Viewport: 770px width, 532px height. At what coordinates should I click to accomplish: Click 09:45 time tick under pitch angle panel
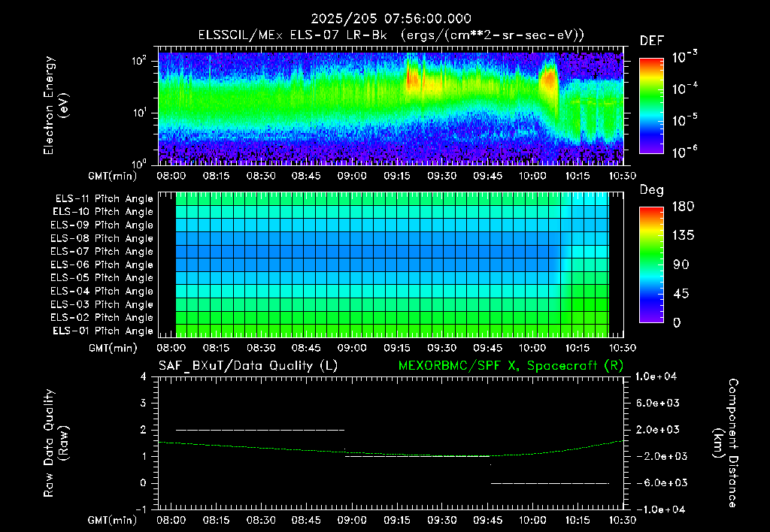point(487,348)
